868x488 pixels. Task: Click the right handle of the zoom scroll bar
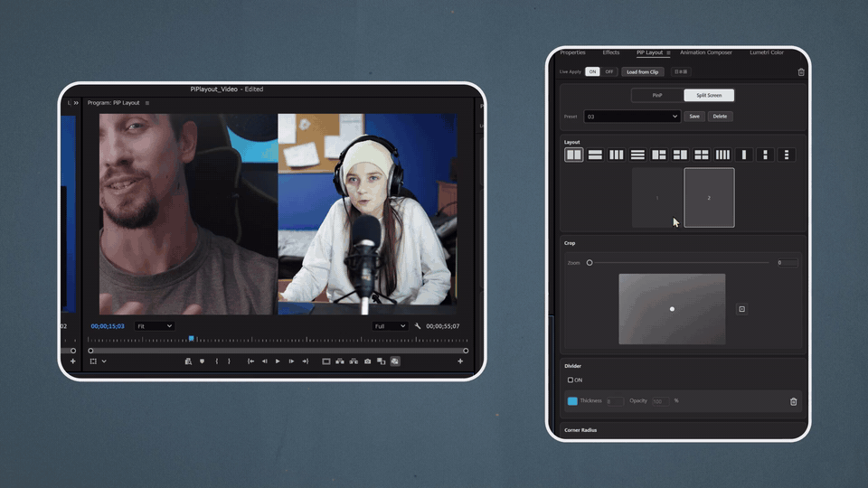pos(466,351)
